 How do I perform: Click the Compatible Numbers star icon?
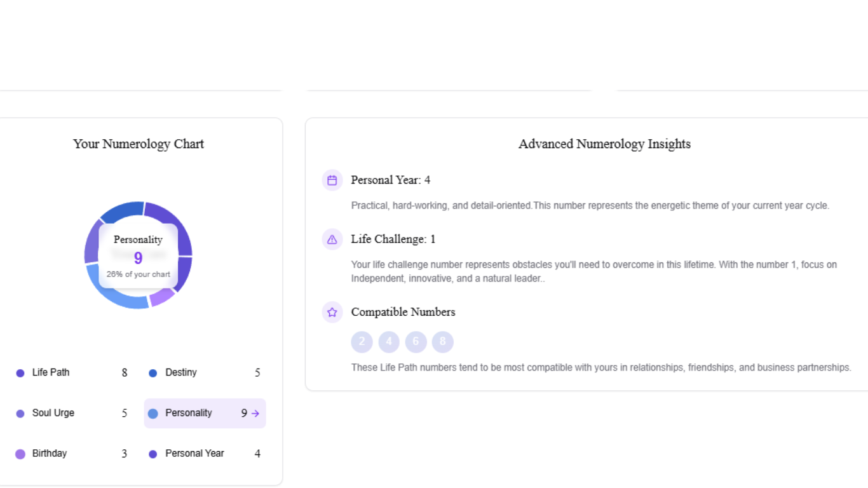click(x=332, y=312)
